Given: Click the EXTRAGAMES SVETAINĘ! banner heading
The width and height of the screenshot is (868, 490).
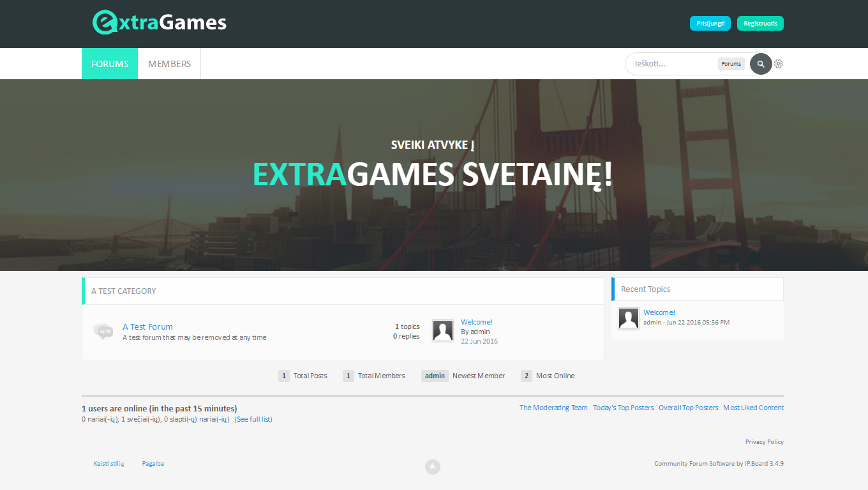Looking at the screenshot, I should click(433, 174).
